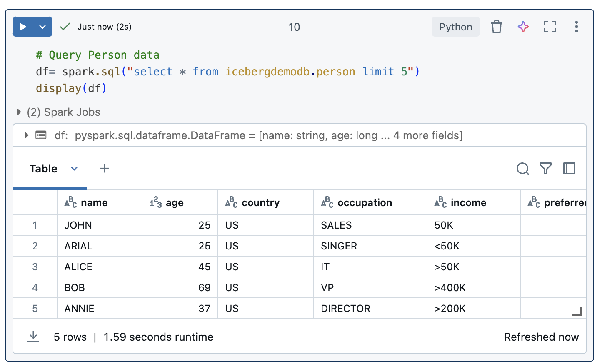The height and width of the screenshot is (364, 600).
Task: Expand cell to full screen
Action: [550, 27]
